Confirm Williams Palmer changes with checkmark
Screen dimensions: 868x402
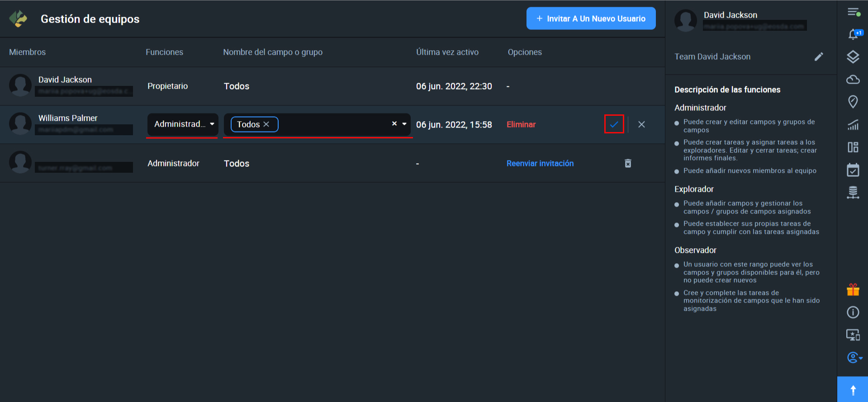614,124
